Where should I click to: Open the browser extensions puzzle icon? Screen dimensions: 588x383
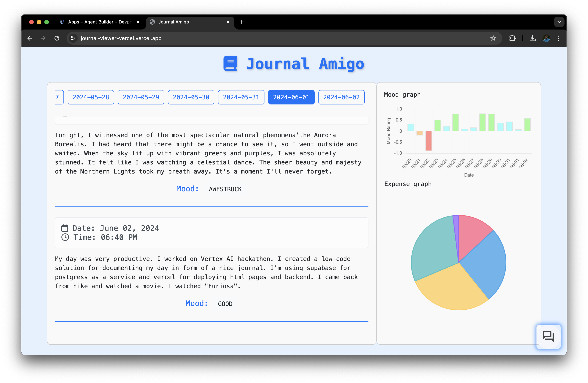pyautogui.click(x=512, y=38)
